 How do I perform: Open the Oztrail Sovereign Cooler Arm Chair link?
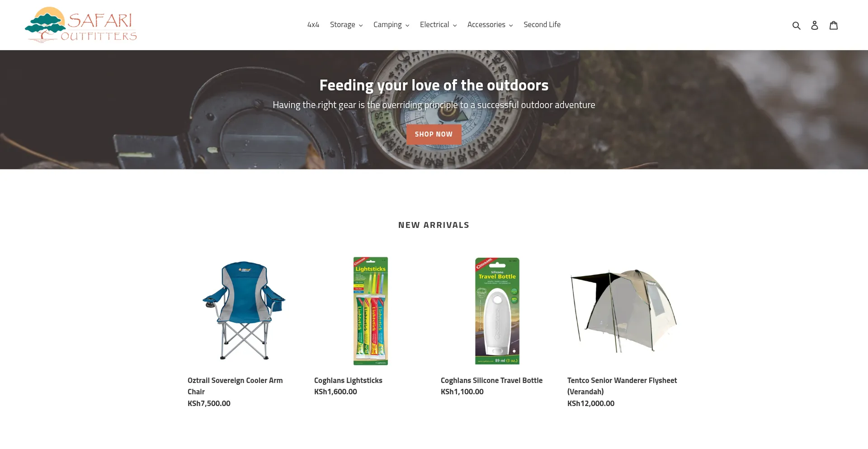235,386
